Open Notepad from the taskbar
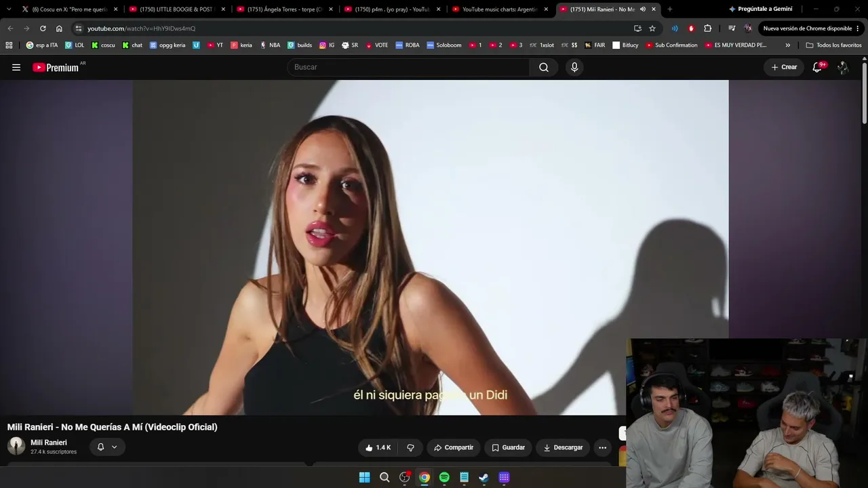Image resolution: width=868 pixels, height=488 pixels. click(464, 477)
